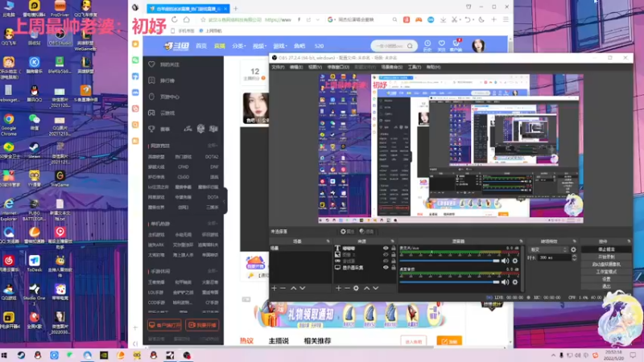
Task: Open 腾讯QQ desktop shortcut
Action: click(x=34, y=93)
